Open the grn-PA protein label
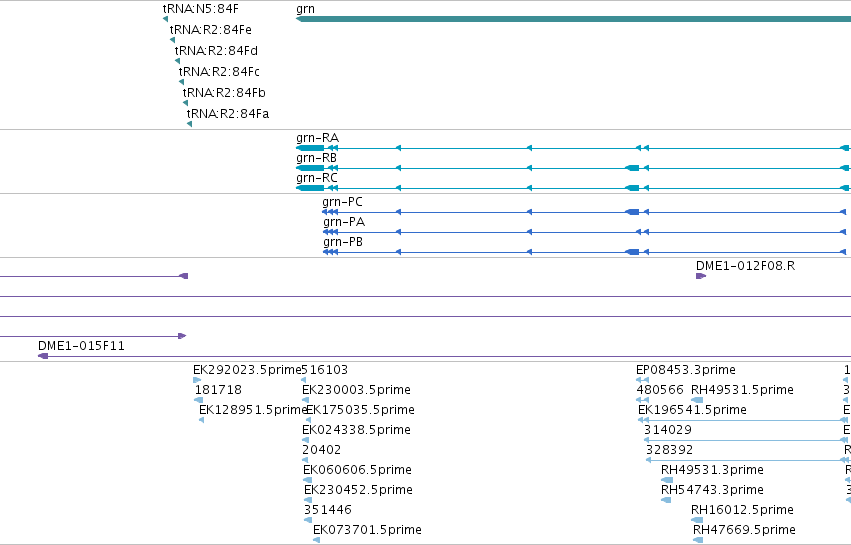The height and width of the screenshot is (545, 851). 344,222
